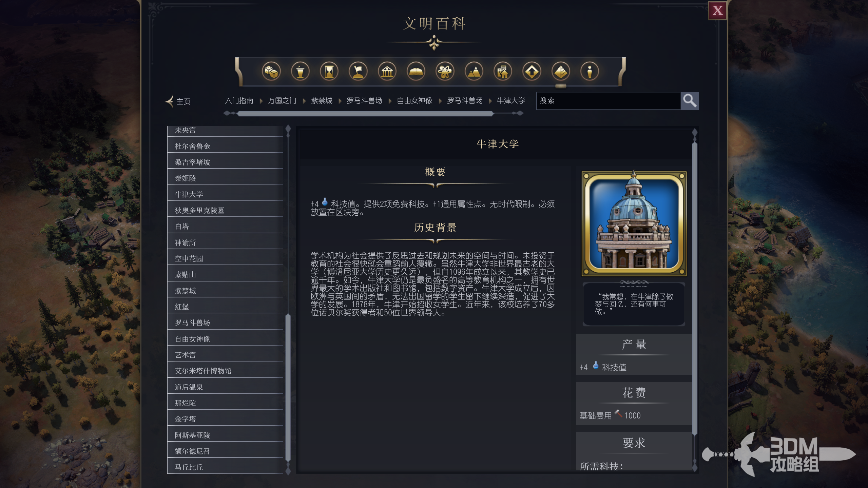The image size is (868, 488).
Task: Click the magnifier search icon
Action: (690, 101)
